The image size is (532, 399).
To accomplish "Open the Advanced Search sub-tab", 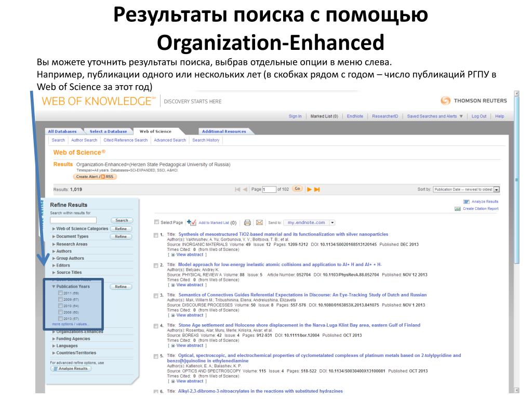I will (x=170, y=140).
